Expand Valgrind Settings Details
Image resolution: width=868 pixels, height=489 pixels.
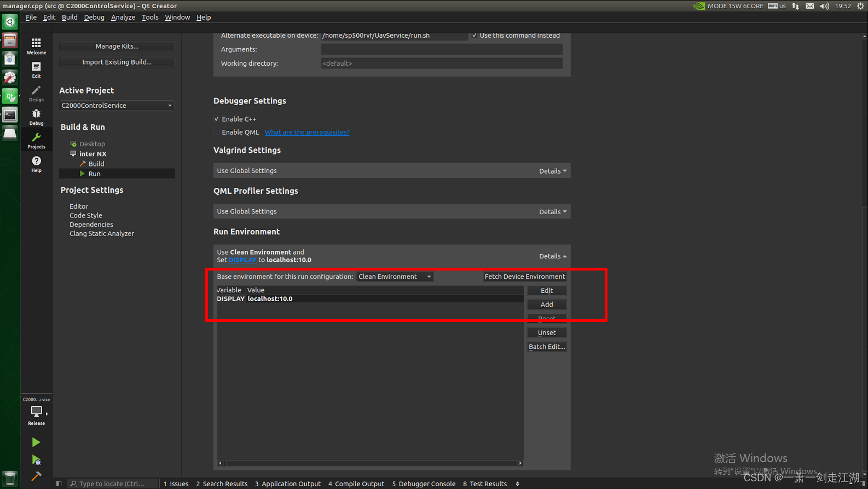point(553,171)
